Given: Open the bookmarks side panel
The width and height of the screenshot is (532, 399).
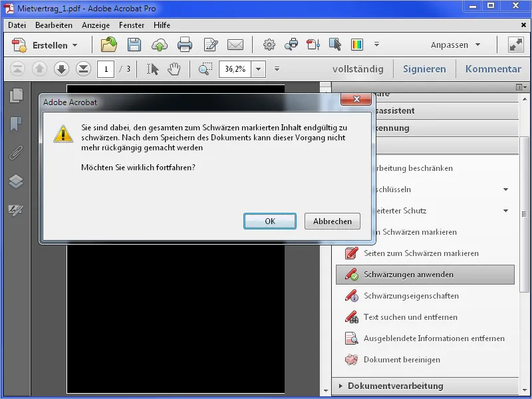Looking at the screenshot, I should click(16, 124).
